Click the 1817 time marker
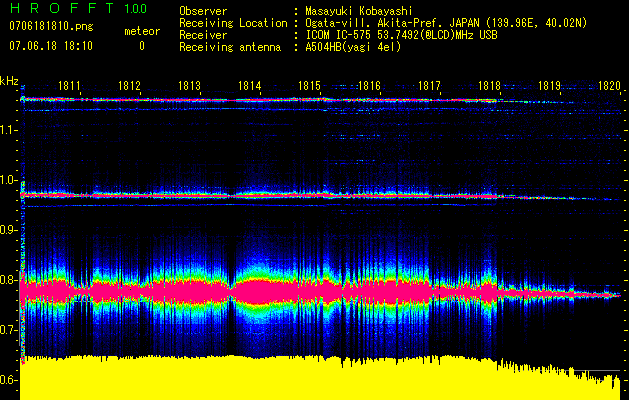This screenshot has width=629, height=400. click(x=430, y=87)
